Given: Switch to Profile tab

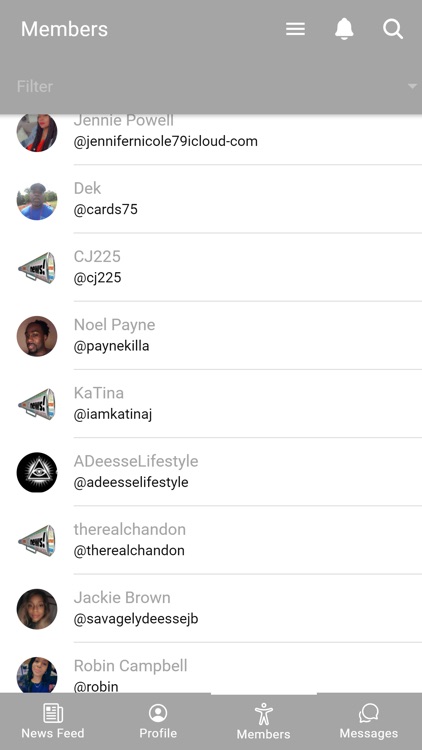Looking at the screenshot, I should 158,721.
